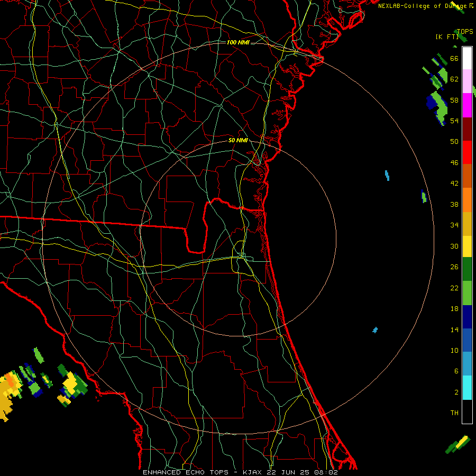Click the "18" legend value
The width and height of the screenshot is (476, 476).
coord(454,309)
